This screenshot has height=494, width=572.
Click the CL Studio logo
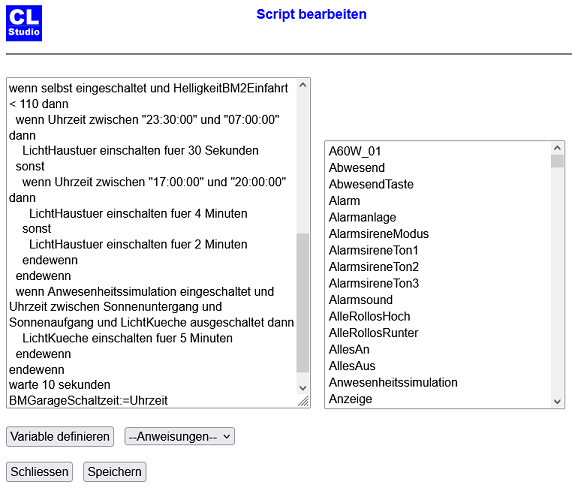pos(24,23)
